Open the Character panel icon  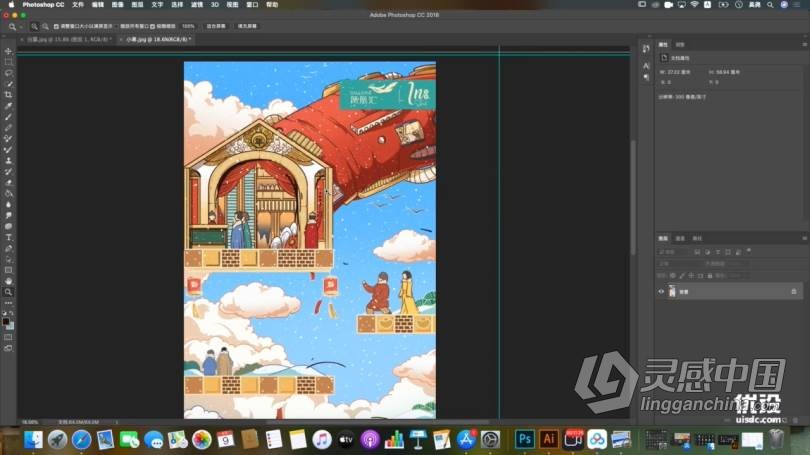pos(646,66)
